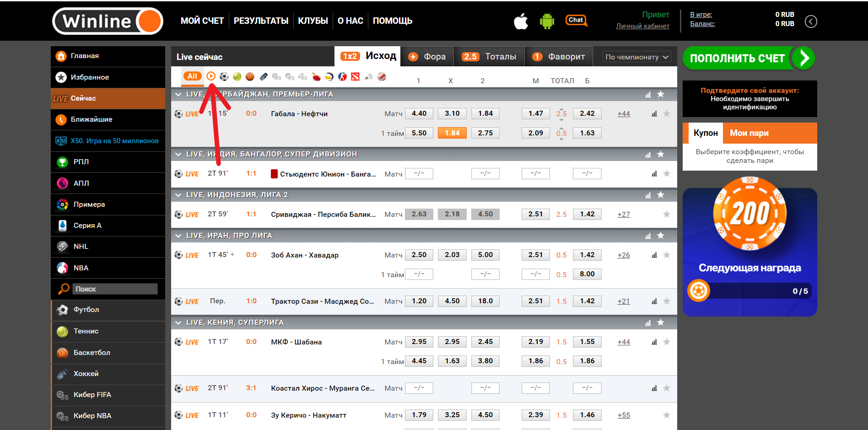Screen dimensions: 868x430
Task: Filter live events by basketball icon
Action: [x=250, y=76]
